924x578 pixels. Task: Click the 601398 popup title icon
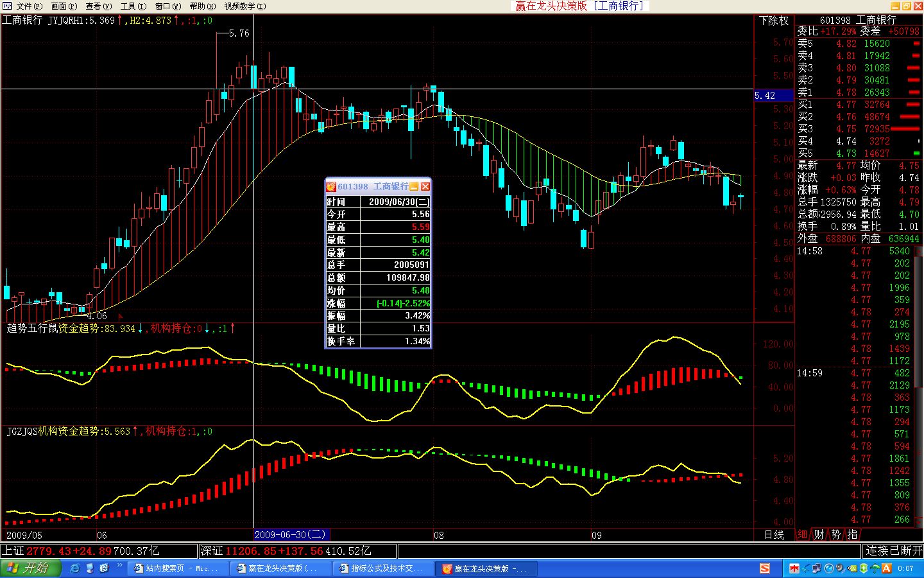pyautogui.click(x=331, y=186)
